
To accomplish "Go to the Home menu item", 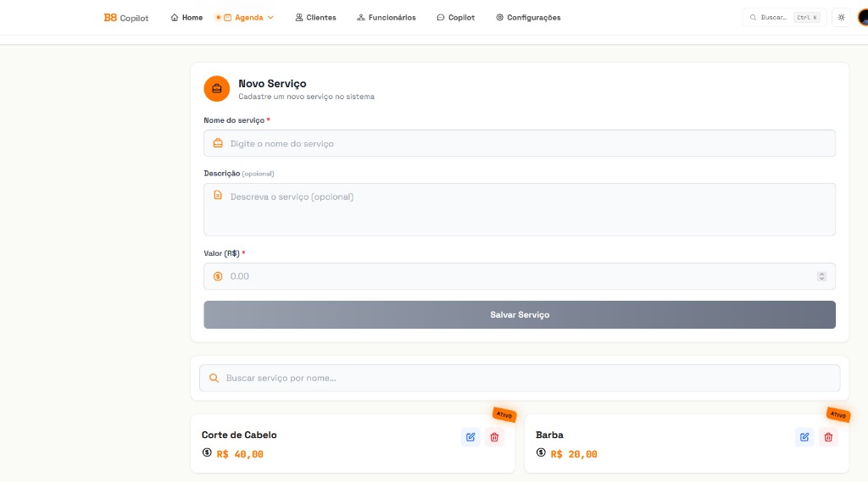I will point(186,18).
